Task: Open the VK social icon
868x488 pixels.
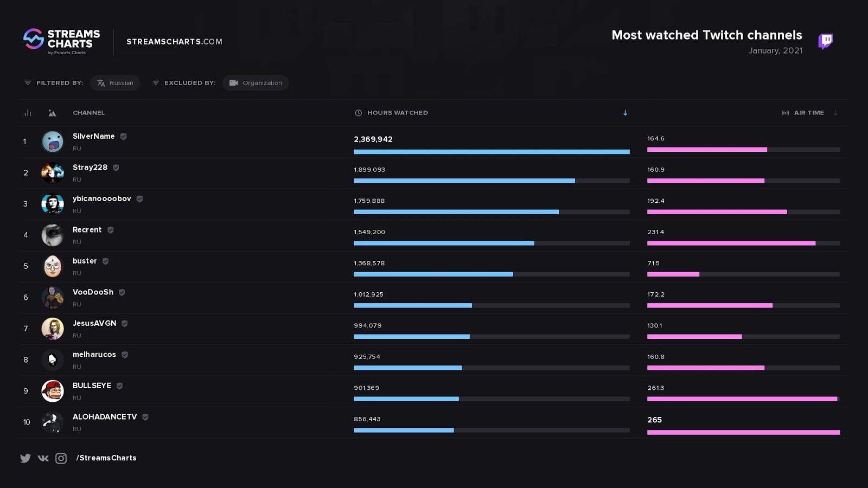Action: pos(43,458)
